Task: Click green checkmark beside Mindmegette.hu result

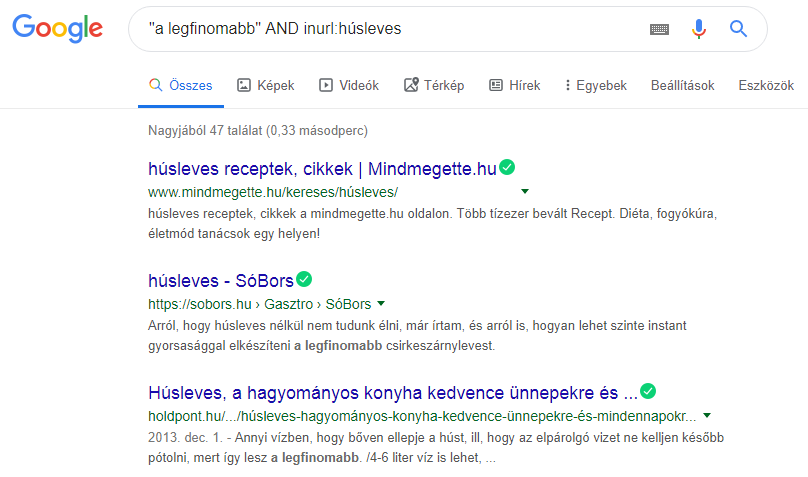Action: click(507, 167)
